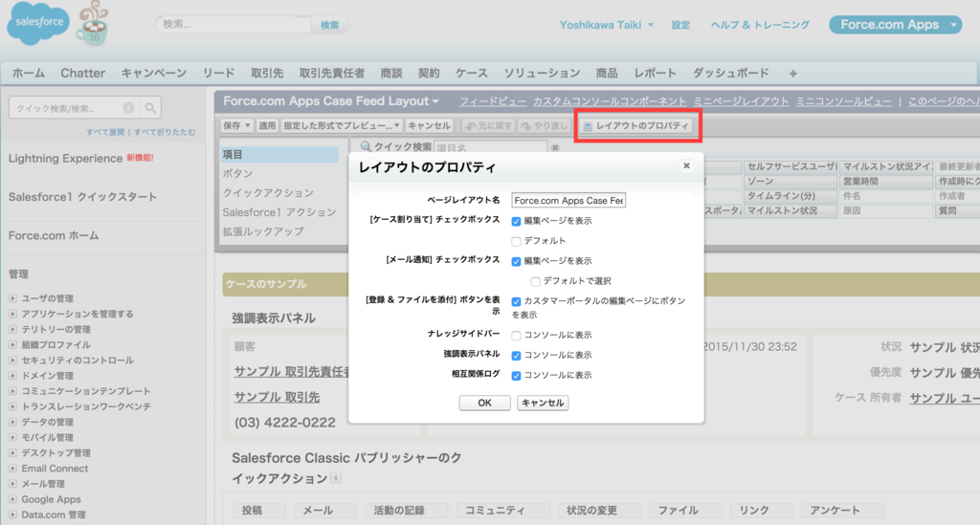
Task: Click the sidebar quick search info icon
Action: click(129, 108)
